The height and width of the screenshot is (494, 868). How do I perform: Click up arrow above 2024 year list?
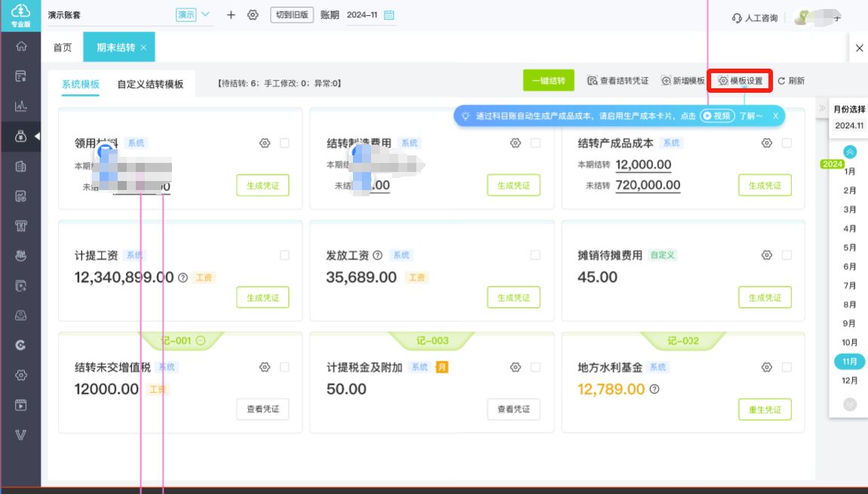click(850, 152)
